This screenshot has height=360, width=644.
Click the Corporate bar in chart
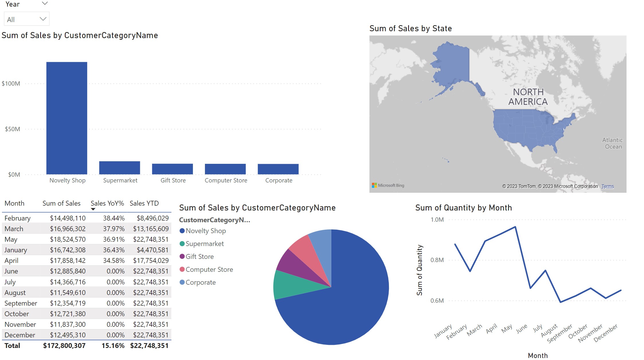pyautogui.click(x=278, y=169)
